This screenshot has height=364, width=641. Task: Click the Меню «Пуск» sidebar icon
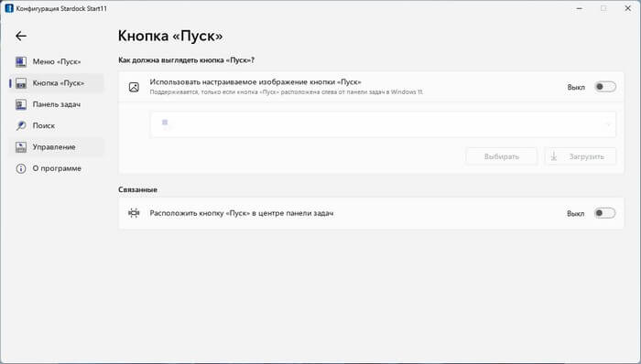click(21, 61)
